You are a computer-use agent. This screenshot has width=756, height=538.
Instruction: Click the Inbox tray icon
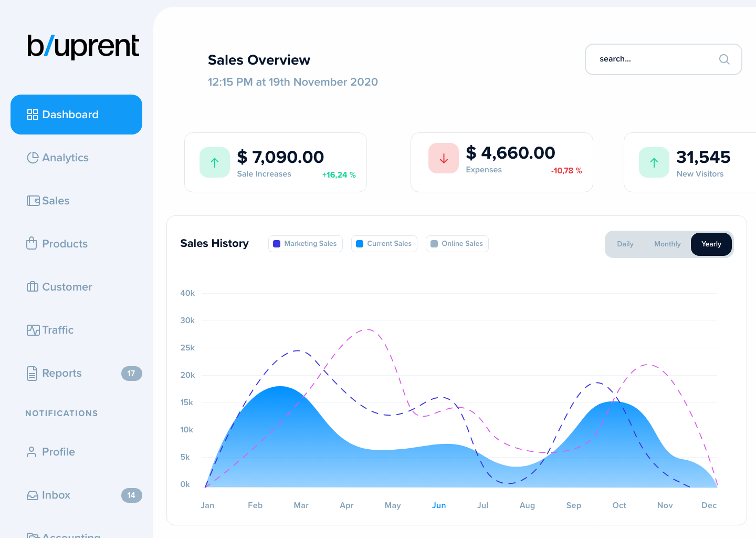33,495
